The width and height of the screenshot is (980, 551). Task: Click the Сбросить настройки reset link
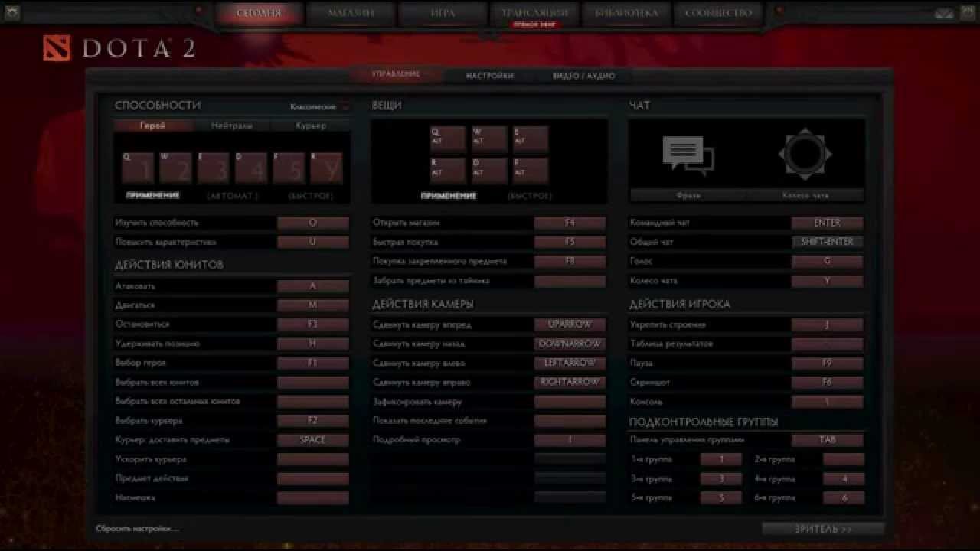[137, 528]
